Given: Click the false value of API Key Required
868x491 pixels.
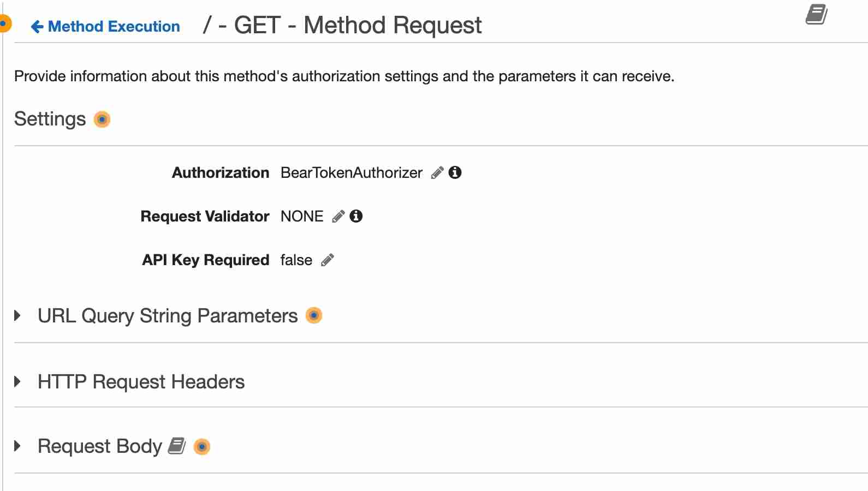Looking at the screenshot, I should tap(296, 260).
